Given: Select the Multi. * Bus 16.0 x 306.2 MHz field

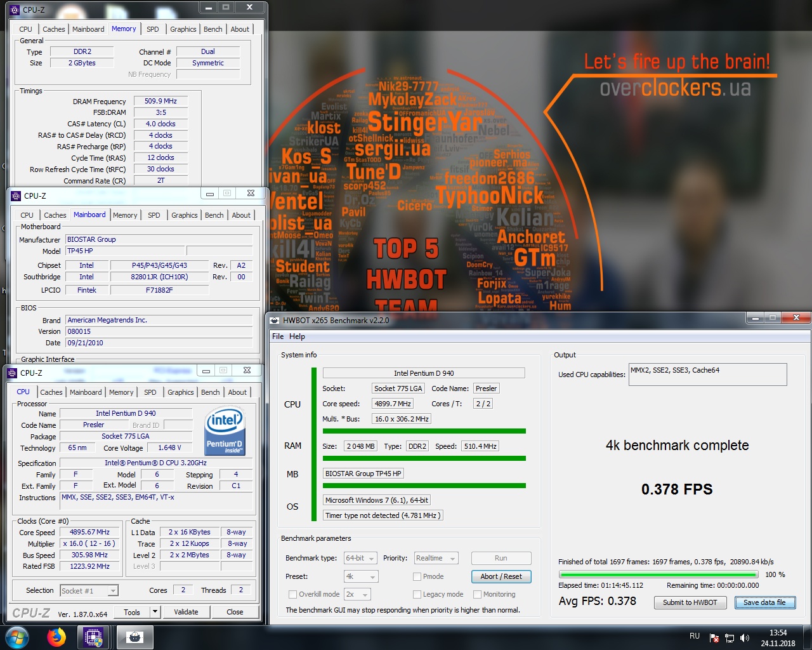Looking at the screenshot, I should tap(402, 419).
